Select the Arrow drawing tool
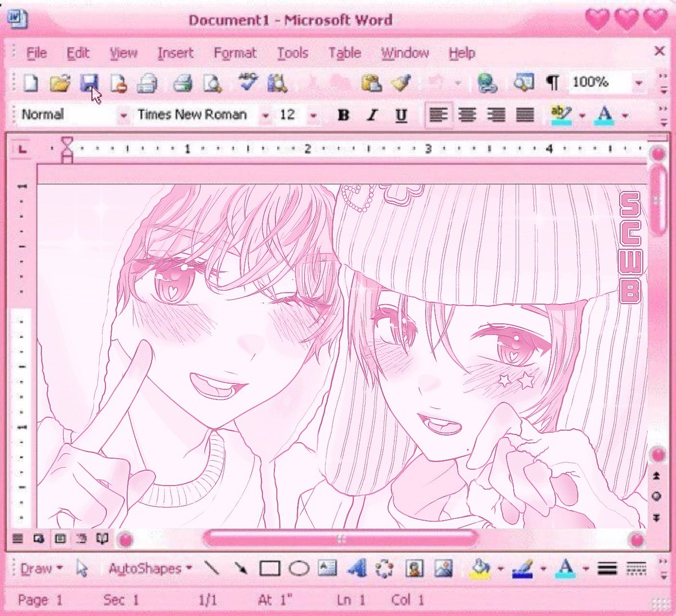 pos(241,569)
